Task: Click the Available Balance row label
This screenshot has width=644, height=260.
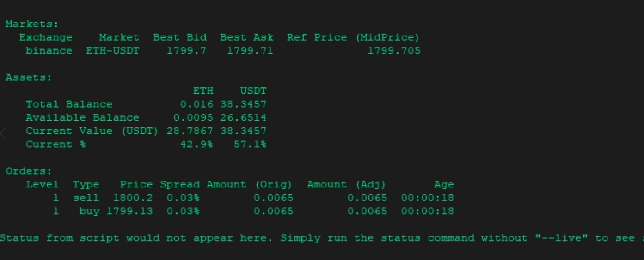Action: (82, 118)
